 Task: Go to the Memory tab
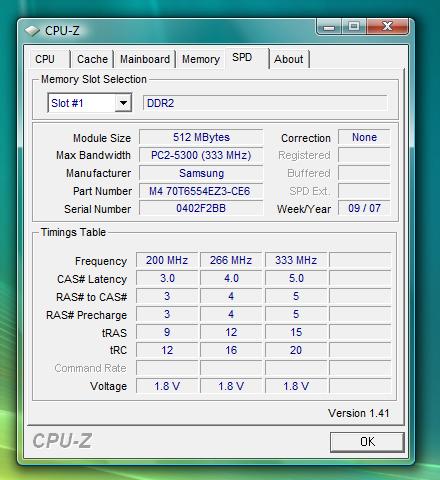[x=201, y=59]
